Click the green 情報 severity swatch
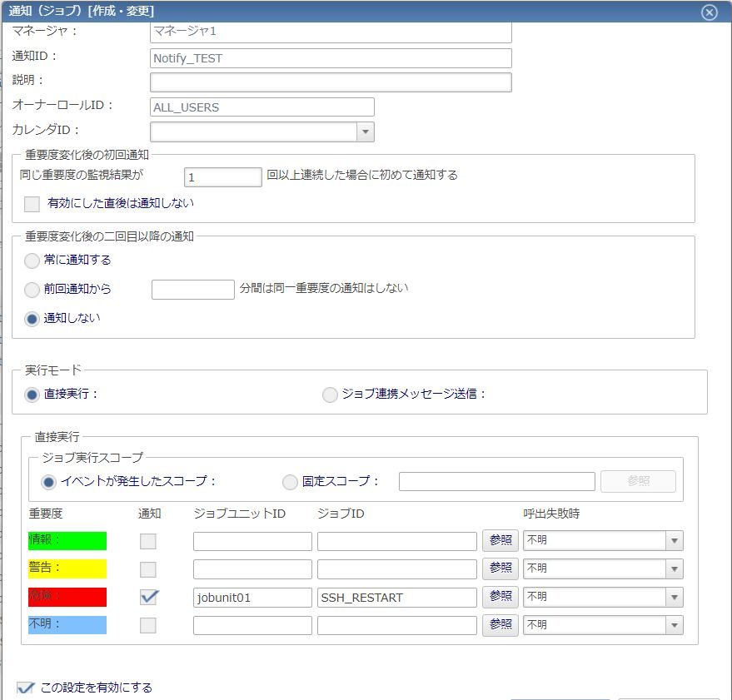This screenshot has height=700, width=732. click(x=67, y=541)
